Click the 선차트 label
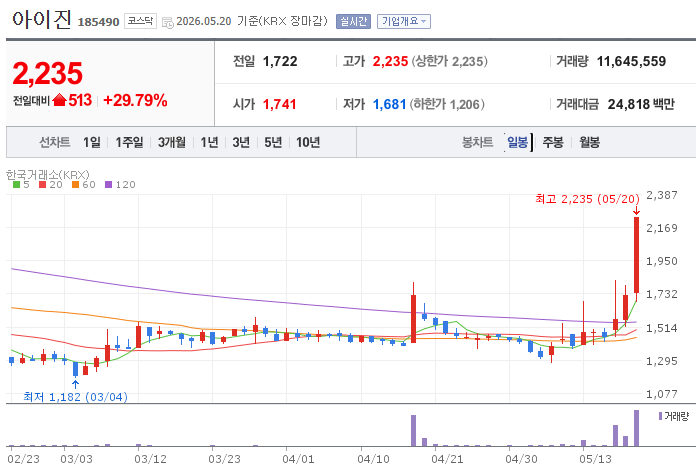Viewport: 696px width, 470px height. (x=55, y=142)
